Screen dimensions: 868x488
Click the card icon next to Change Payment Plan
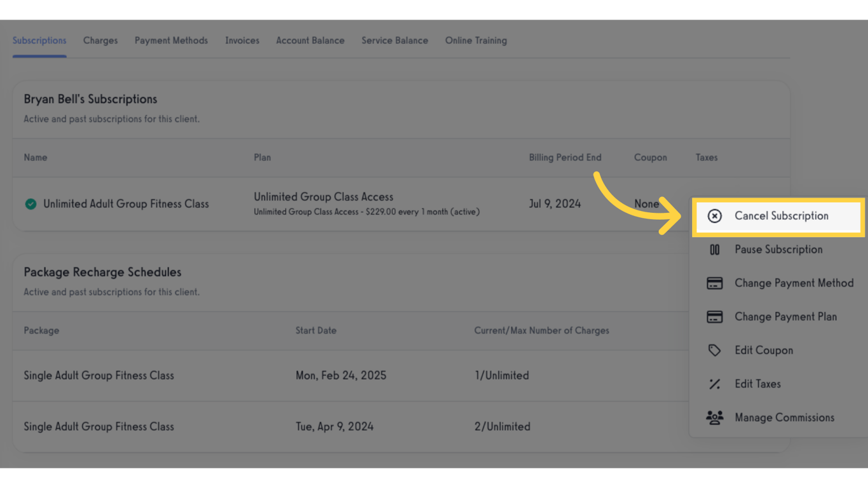[x=715, y=316]
